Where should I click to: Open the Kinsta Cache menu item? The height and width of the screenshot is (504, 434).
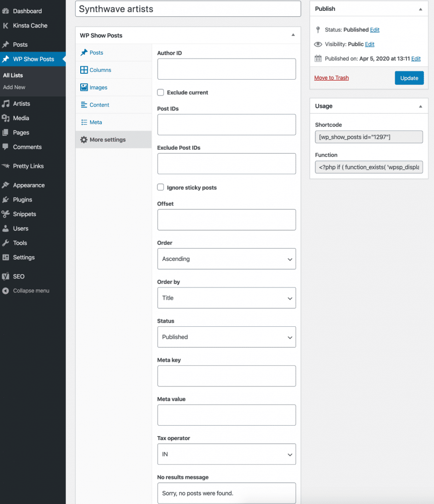coord(33,26)
